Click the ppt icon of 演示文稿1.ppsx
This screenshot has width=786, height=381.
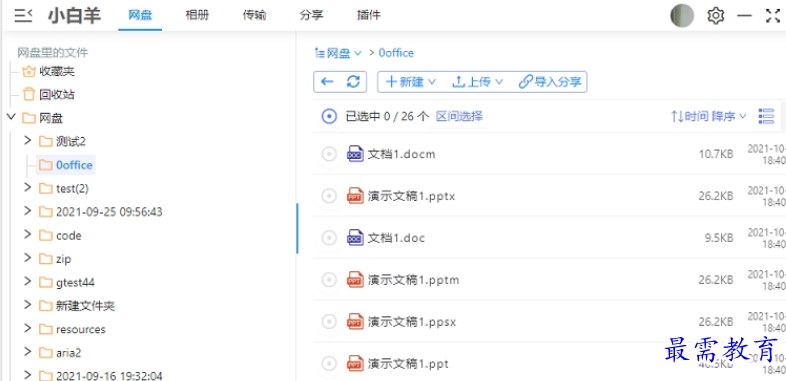coord(355,321)
